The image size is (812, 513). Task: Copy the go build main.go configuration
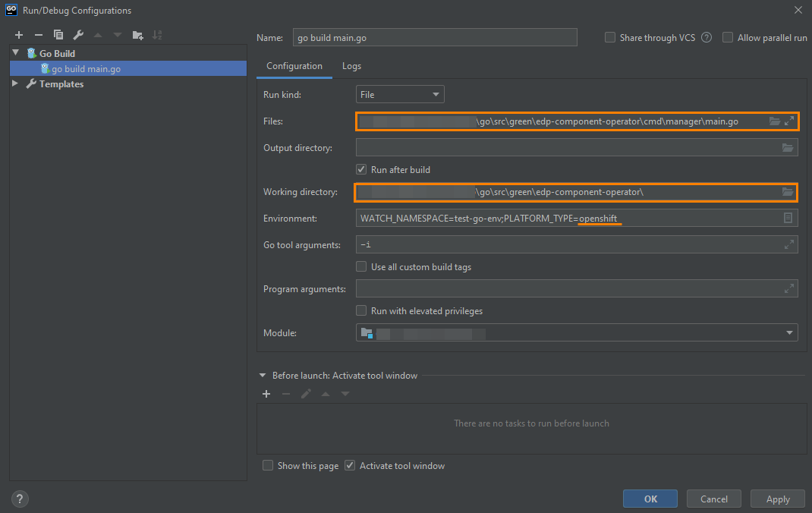tap(58, 34)
